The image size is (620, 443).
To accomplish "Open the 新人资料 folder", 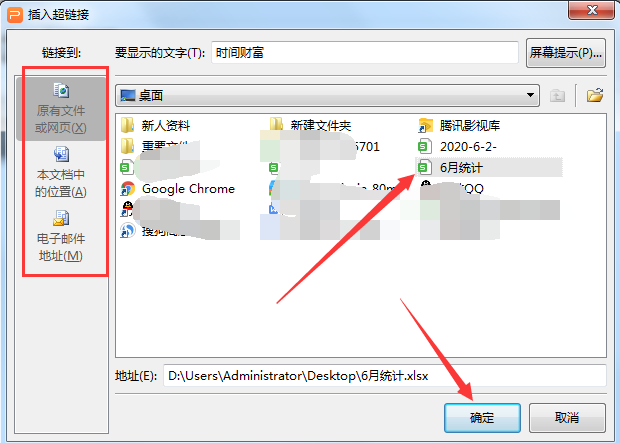I will tap(155, 125).
